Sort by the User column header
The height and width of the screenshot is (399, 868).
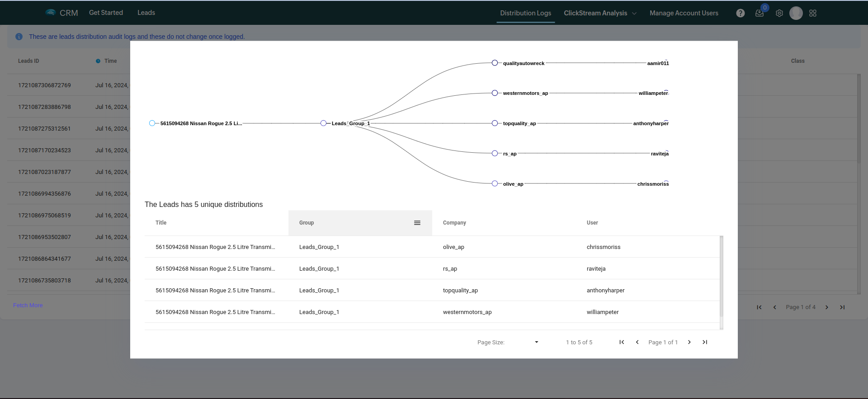592,223
